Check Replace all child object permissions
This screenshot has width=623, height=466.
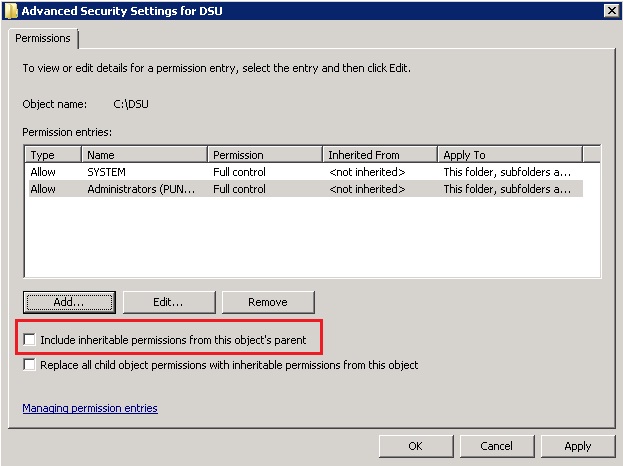pyautogui.click(x=30, y=366)
